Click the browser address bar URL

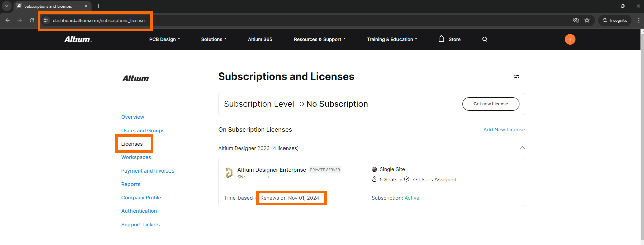(100, 20)
